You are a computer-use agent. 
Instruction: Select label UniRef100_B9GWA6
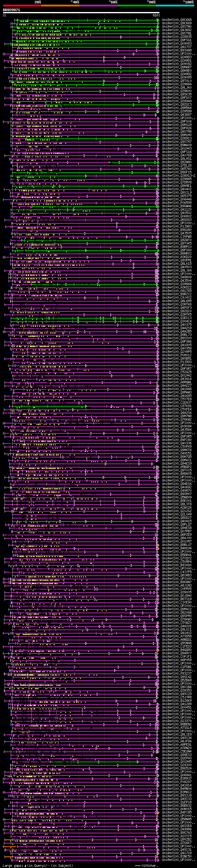[177, 206]
